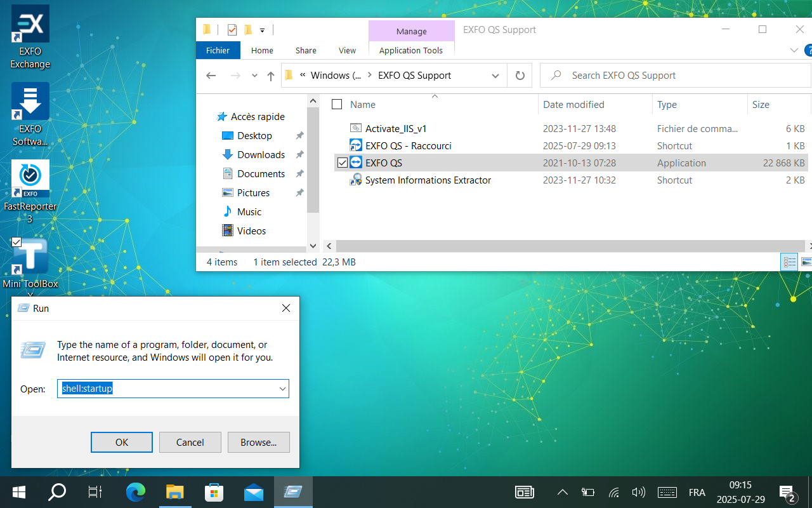Refresh the EXFO QS Support folder

click(520, 76)
